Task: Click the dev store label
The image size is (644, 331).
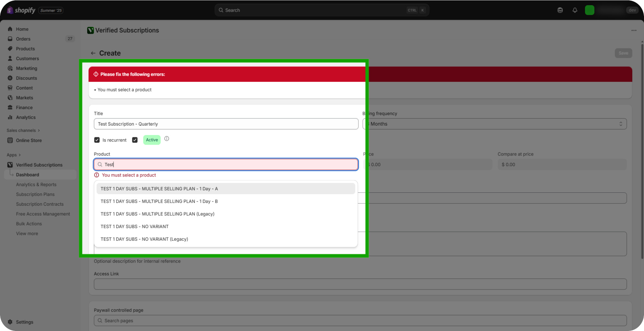Action: pos(632,10)
